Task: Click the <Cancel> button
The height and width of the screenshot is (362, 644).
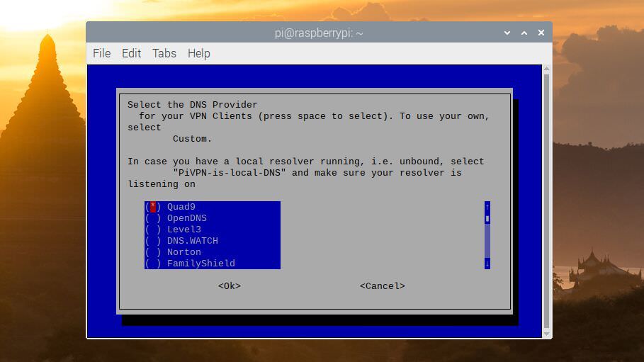Action: click(383, 286)
